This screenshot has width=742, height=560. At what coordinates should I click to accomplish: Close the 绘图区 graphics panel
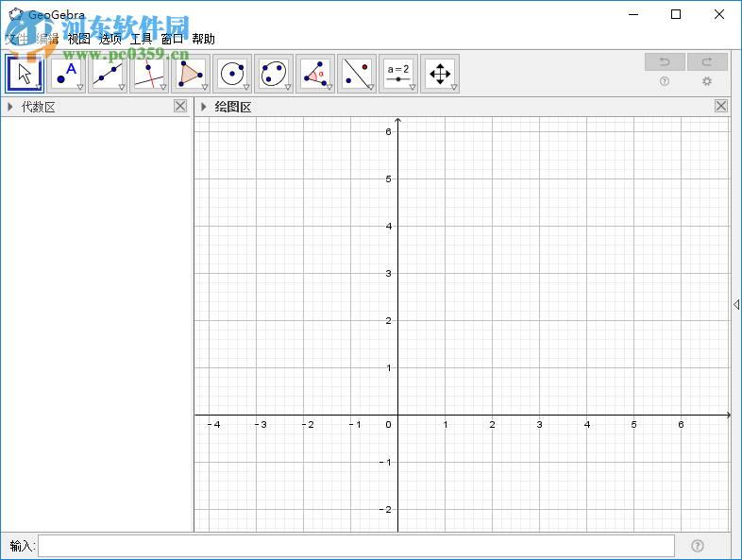click(x=721, y=106)
